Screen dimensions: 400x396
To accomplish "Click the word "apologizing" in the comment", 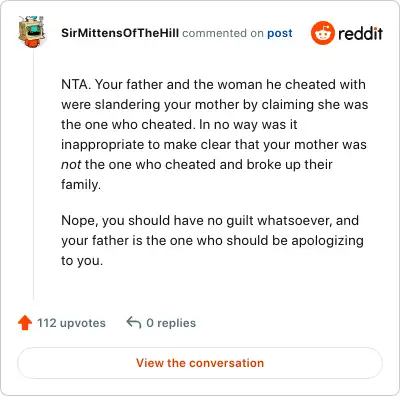I will coord(327,241).
